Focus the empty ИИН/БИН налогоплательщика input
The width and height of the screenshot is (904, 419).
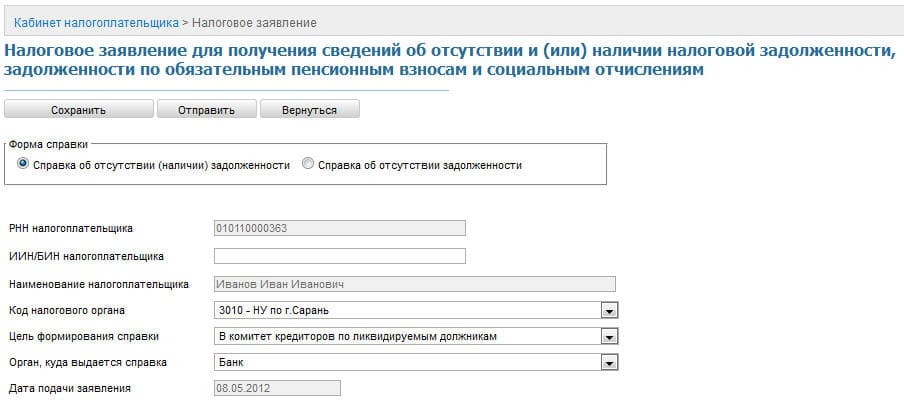point(340,256)
